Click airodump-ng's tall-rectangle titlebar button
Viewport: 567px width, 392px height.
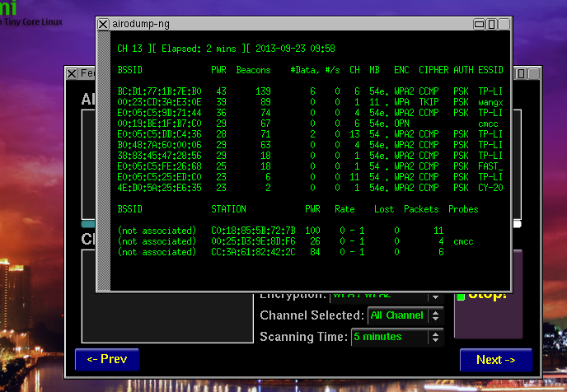(x=491, y=24)
